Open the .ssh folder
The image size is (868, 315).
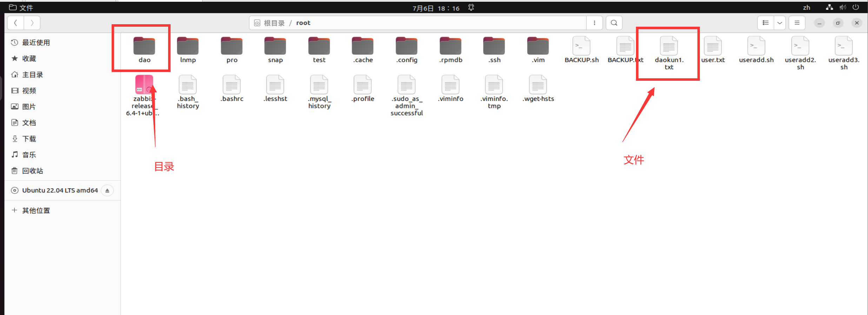click(494, 50)
